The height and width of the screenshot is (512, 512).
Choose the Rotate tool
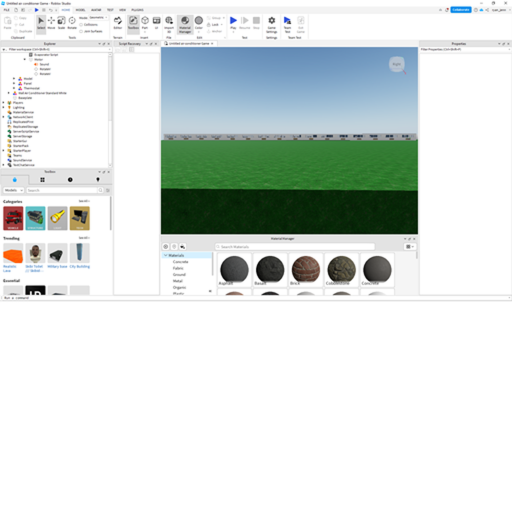tap(72, 23)
